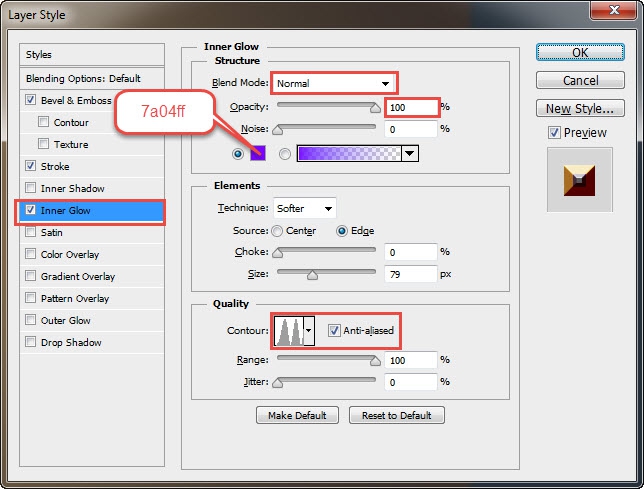This screenshot has height=489, width=644.
Task: Open the gradient picker dropdown arrow
Action: tap(409, 154)
